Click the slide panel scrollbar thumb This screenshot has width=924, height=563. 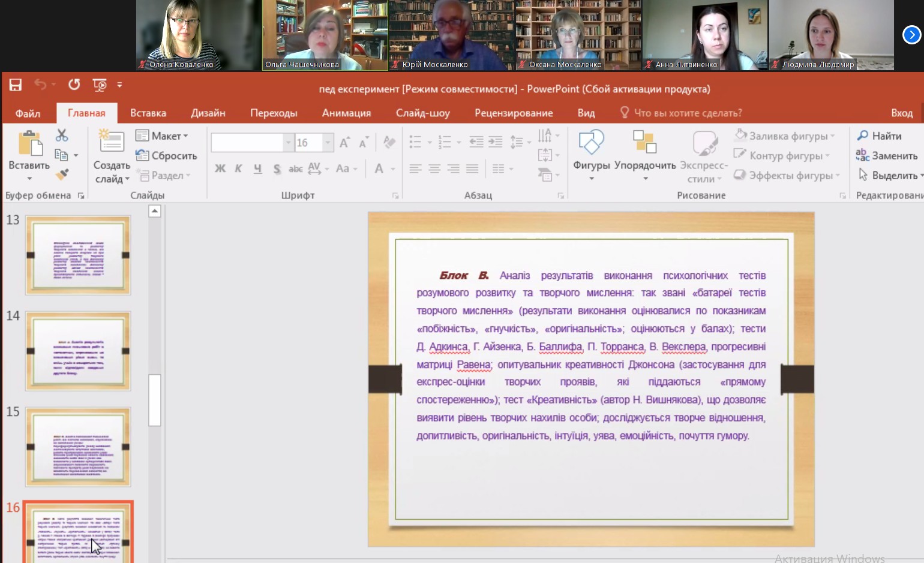[155, 400]
